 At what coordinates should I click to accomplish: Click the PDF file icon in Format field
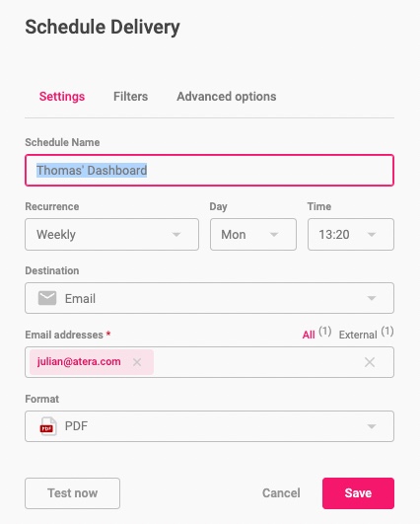(47, 426)
